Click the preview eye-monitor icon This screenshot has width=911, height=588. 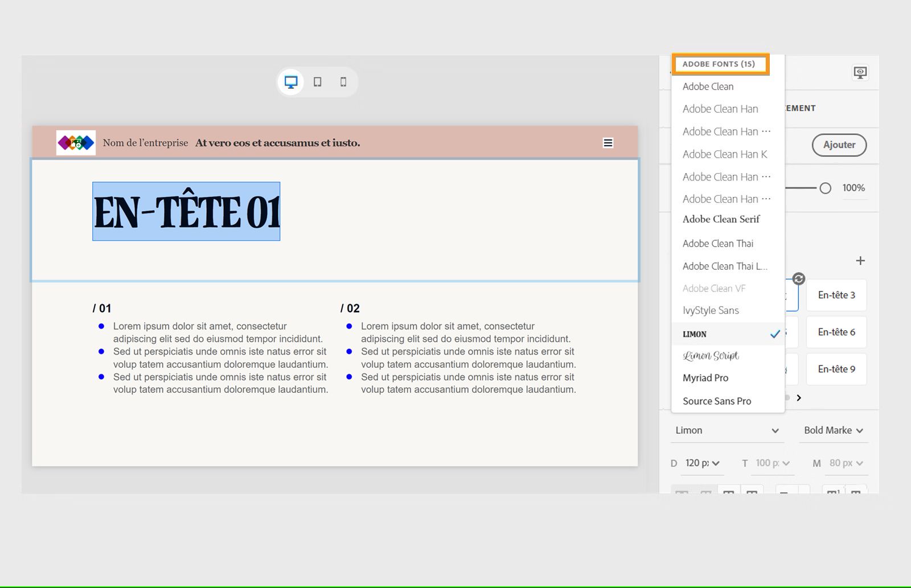pyautogui.click(x=860, y=72)
